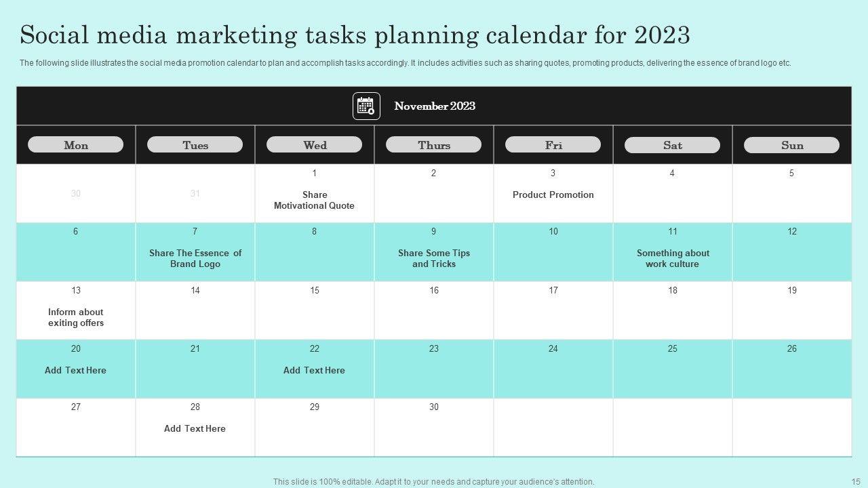Viewport: 868px width, 488px height.
Task: Select the Share Motivational Quote entry
Action: tap(314, 200)
